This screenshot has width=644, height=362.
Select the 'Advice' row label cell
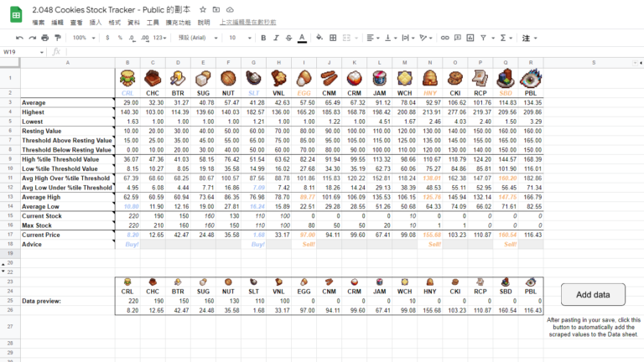pos(68,244)
